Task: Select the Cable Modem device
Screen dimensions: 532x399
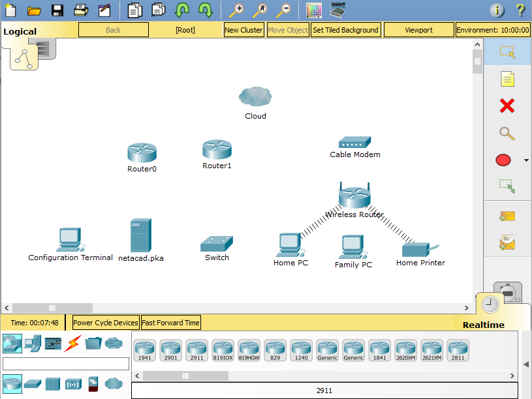Action: pyautogui.click(x=354, y=142)
